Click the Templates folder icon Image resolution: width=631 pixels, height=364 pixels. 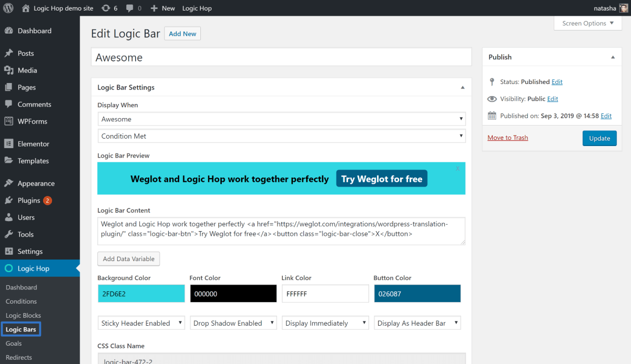coord(9,161)
